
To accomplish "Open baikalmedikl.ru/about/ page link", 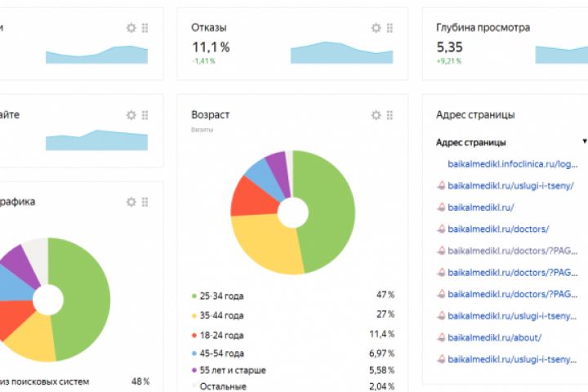I will click(495, 337).
